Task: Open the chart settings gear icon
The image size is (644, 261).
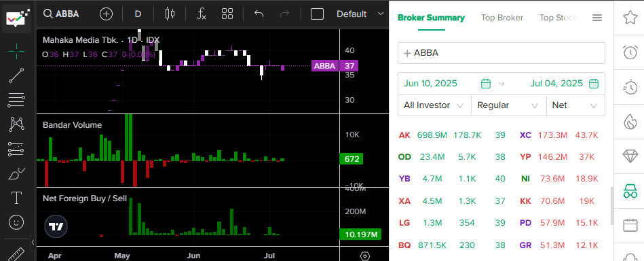Action: (x=364, y=256)
